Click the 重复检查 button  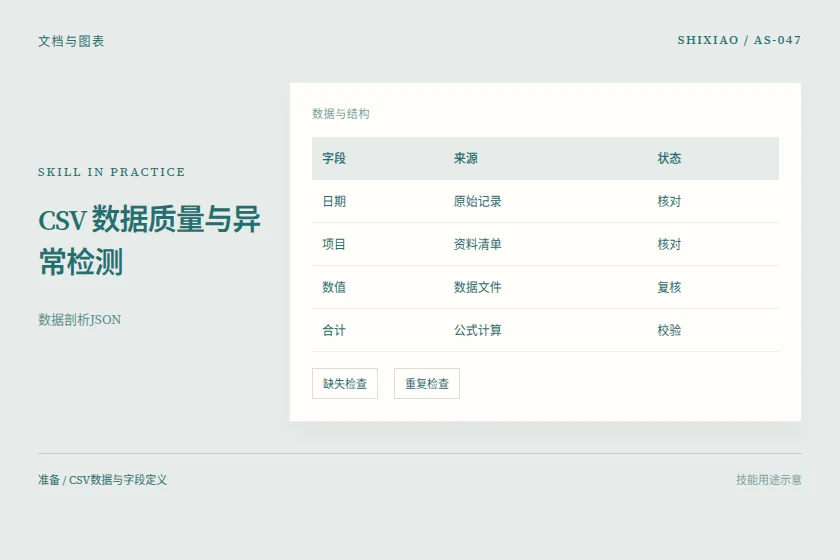tap(426, 384)
